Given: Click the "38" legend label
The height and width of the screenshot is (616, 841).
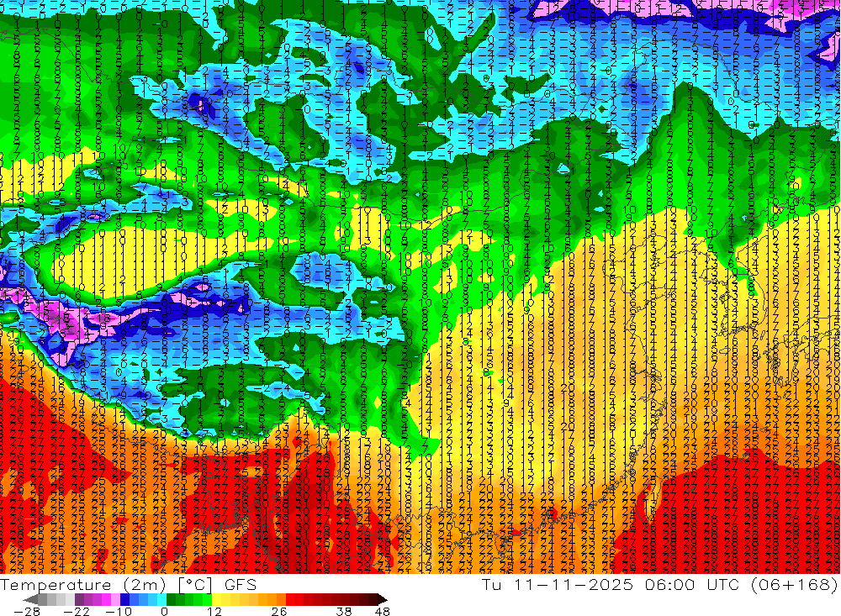Looking at the screenshot, I should pos(344,612).
